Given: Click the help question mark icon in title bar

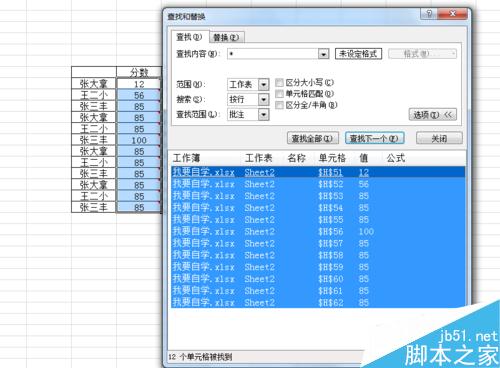Looking at the screenshot, I should pyautogui.click(x=429, y=14).
